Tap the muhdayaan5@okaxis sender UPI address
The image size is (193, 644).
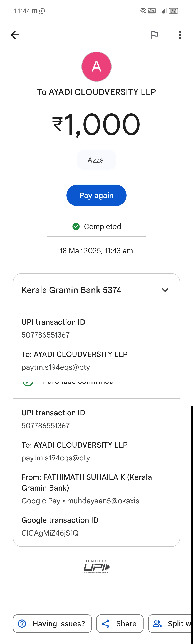click(x=103, y=501)
